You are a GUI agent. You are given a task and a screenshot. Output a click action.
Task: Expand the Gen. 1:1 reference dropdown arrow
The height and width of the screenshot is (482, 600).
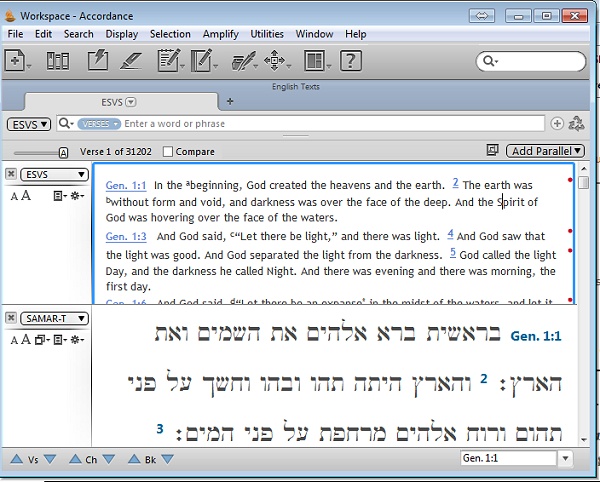[566, 458]
